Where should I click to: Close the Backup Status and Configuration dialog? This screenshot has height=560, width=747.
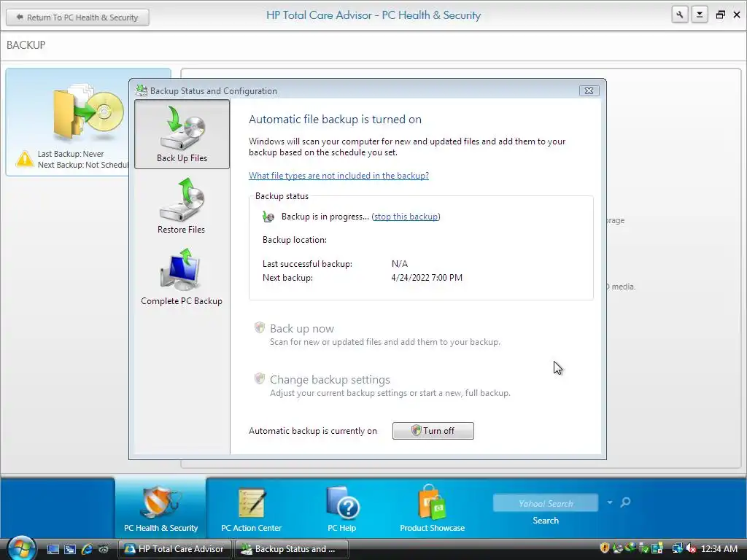point(589,90)
